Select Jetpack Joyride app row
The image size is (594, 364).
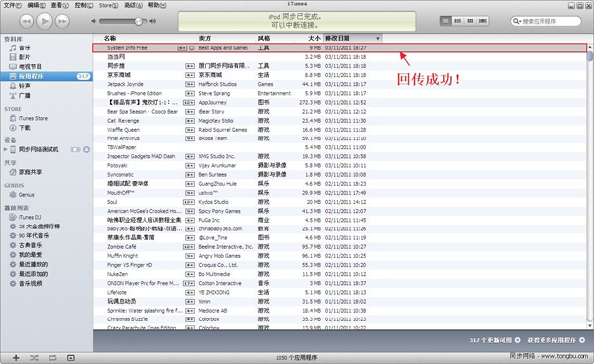point(340,84)
